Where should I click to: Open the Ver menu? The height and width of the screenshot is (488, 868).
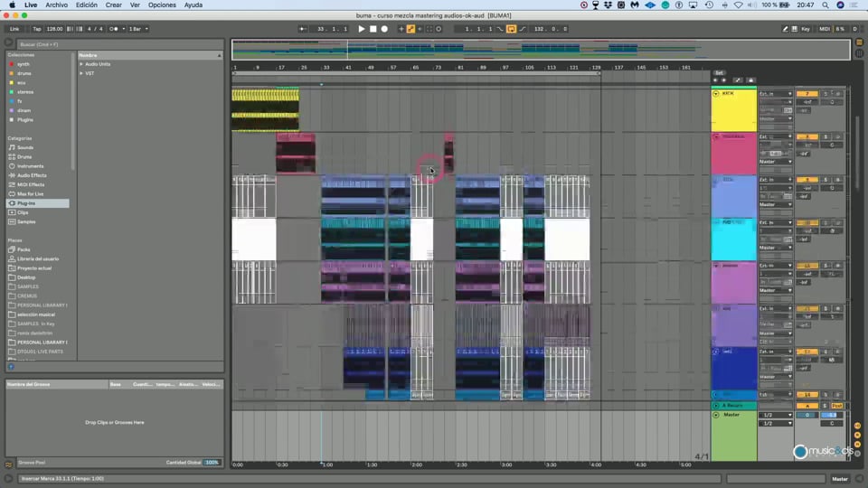click(135, 5)
